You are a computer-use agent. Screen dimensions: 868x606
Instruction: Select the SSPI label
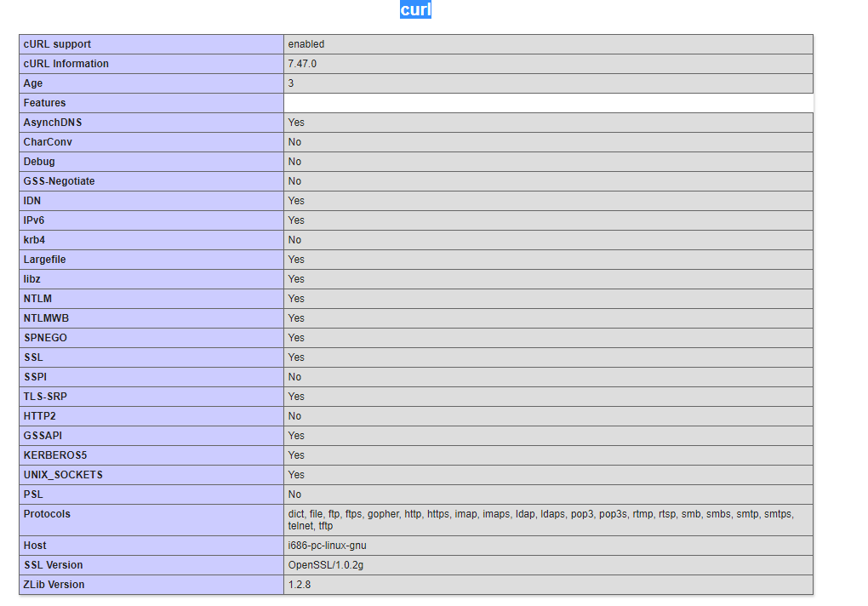[x=36, y=377]
